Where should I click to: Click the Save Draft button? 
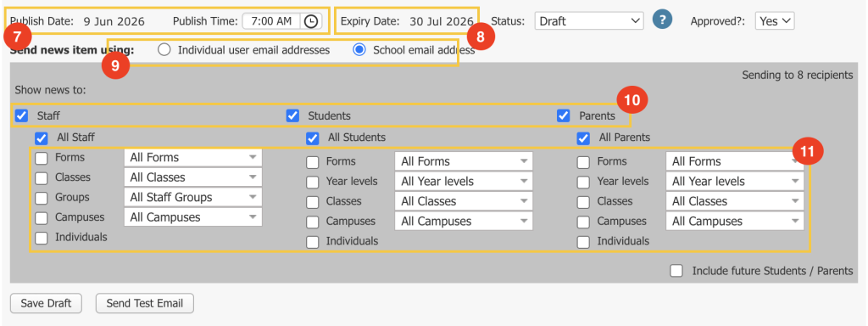tap(47, 303)
